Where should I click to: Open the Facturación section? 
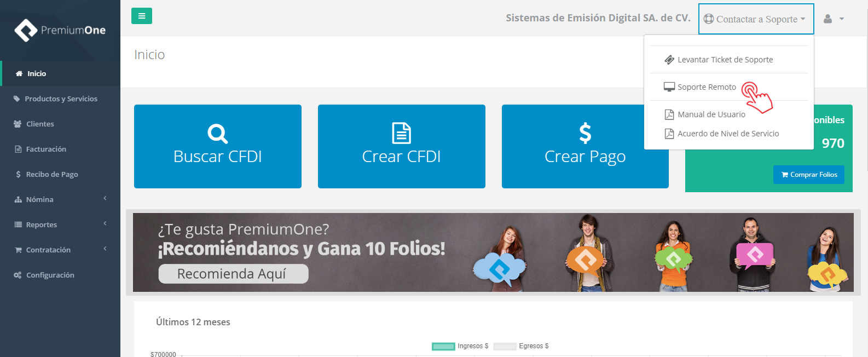tap(60, 149)
